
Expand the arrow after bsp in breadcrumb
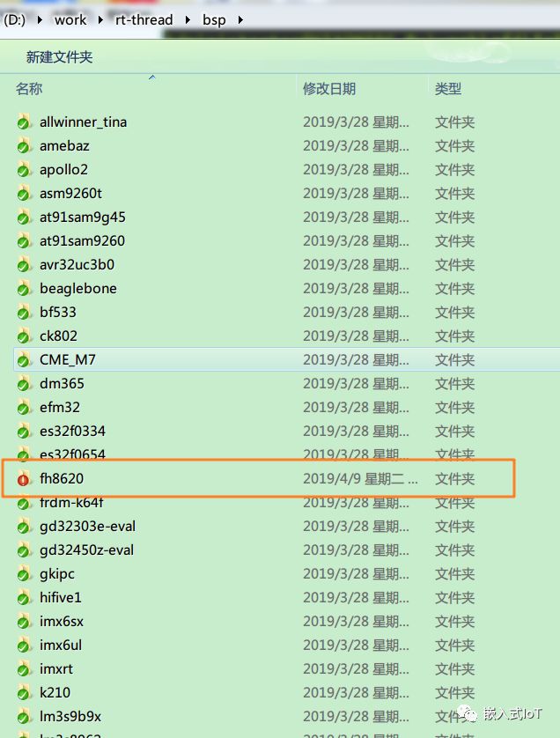point(240,19)
